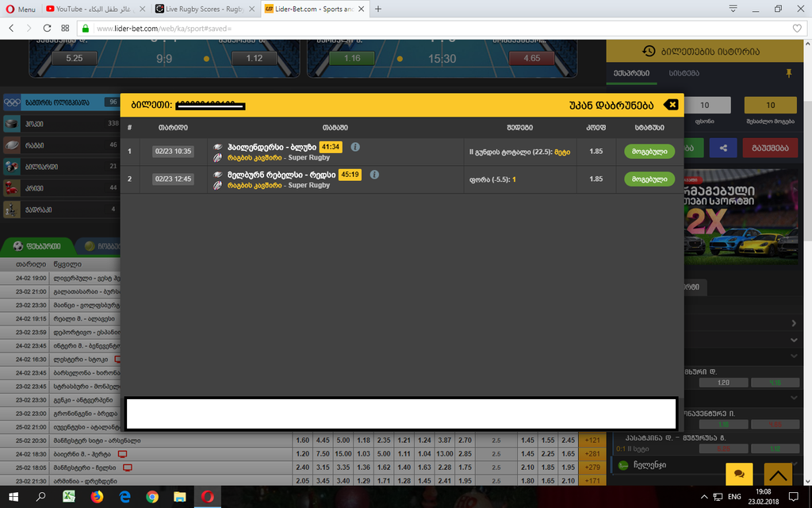Select ჰოკეი hockey sport icon

coord(11,123)
